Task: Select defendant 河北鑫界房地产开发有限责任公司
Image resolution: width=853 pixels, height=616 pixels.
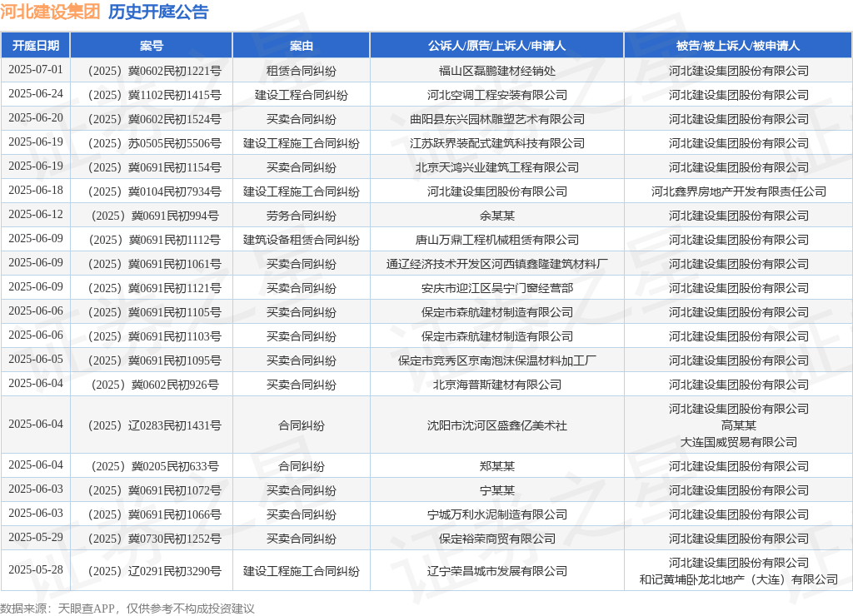Action: [739, 191]
